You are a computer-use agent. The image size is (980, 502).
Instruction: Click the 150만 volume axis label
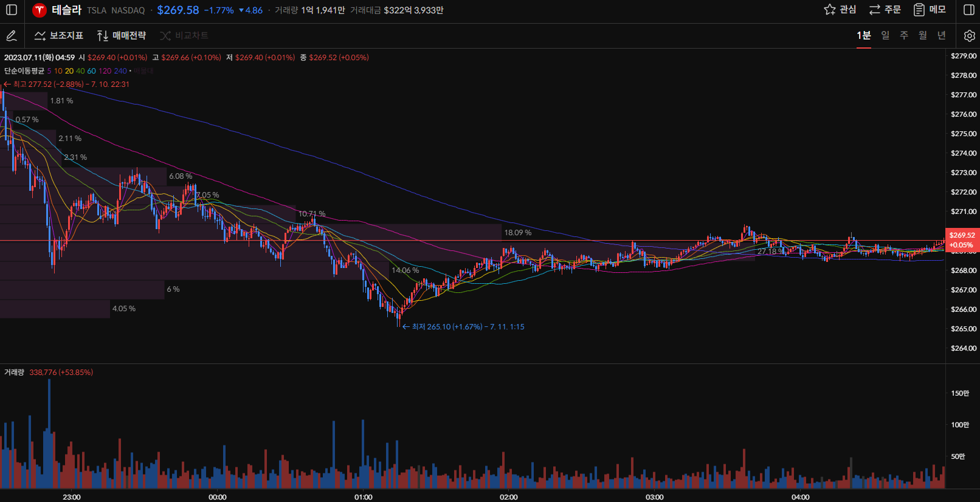coord(960,393)
